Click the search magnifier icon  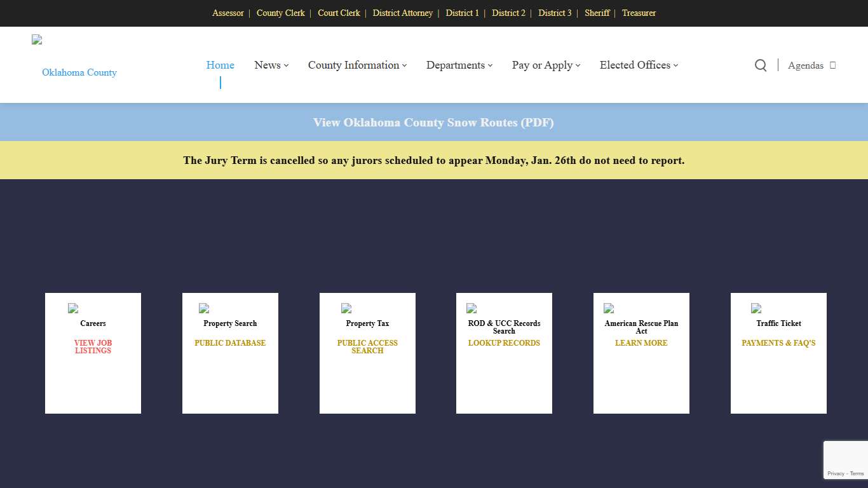[760, 65]
